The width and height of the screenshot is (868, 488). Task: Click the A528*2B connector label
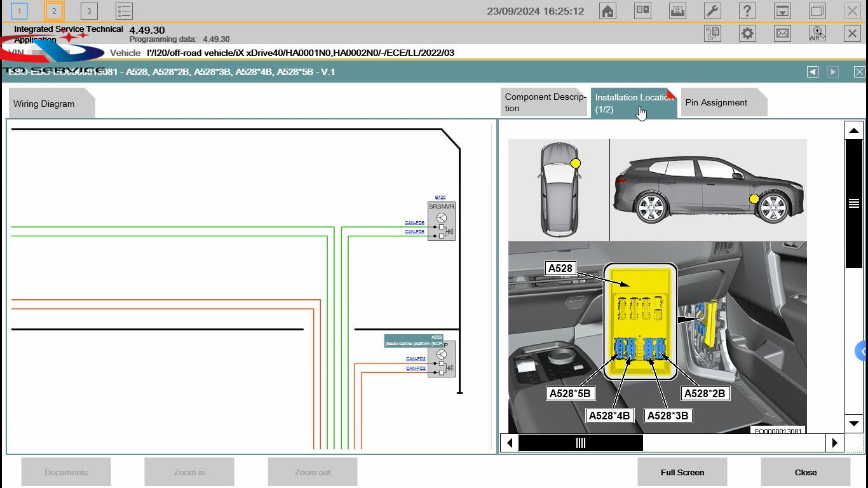705,393
